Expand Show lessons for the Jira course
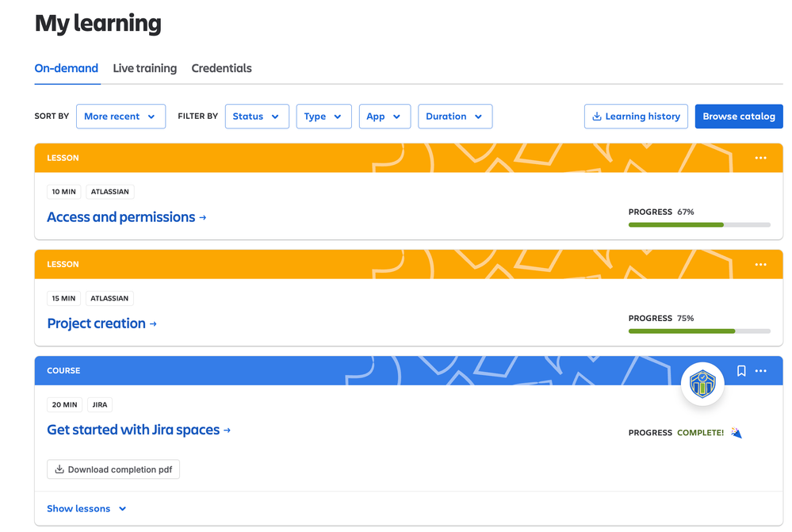792x532 pixels. (x=86, y=509)
